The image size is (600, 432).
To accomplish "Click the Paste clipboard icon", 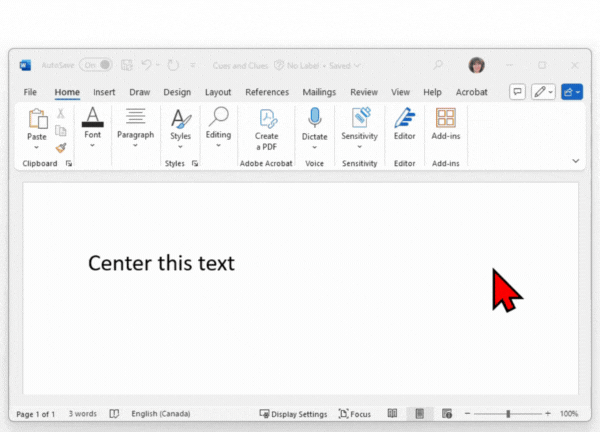I will 37,119.
